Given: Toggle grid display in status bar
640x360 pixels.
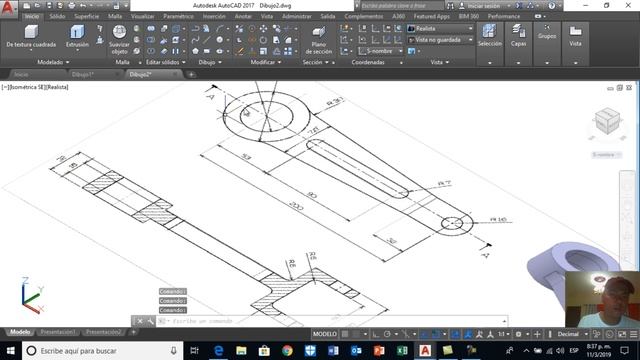Looking at the screenshot, I should (x=345, y=334).
